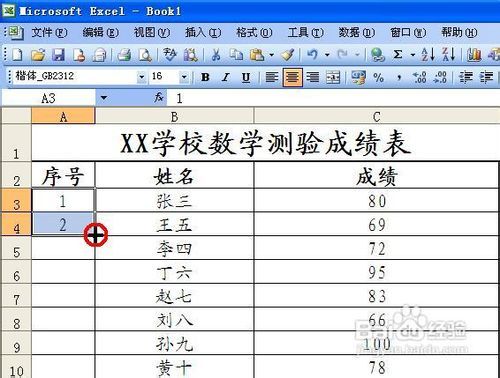
Task: Open the Chart Wizard icon
Action: coord(474,55)
